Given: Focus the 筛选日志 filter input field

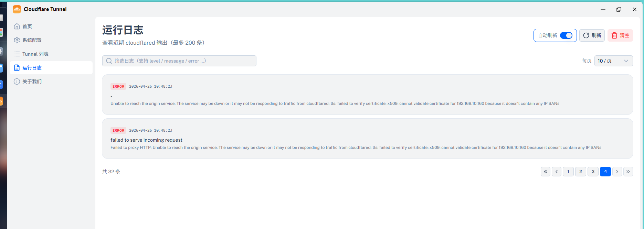Looking at the screenshot, I should coord(179,61).
